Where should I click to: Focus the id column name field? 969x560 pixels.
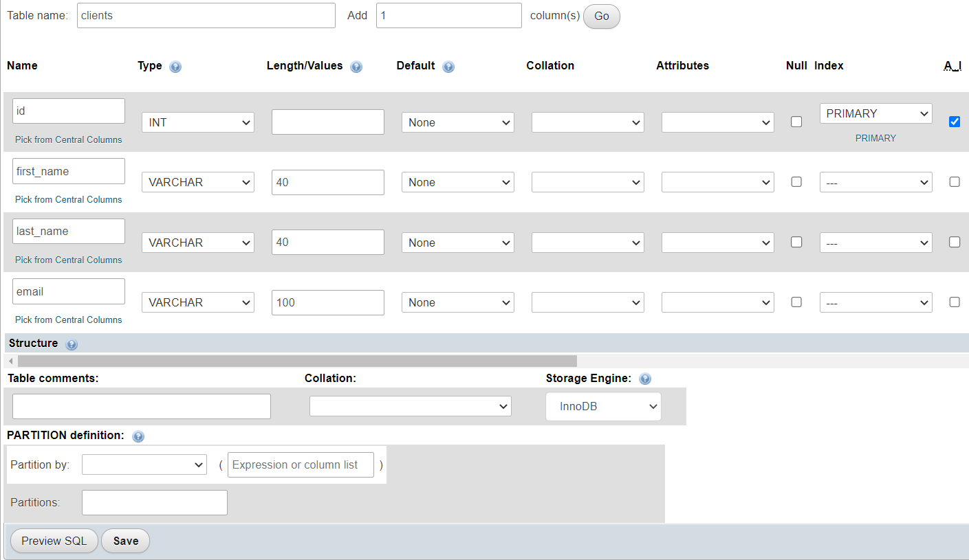[69, 111]
